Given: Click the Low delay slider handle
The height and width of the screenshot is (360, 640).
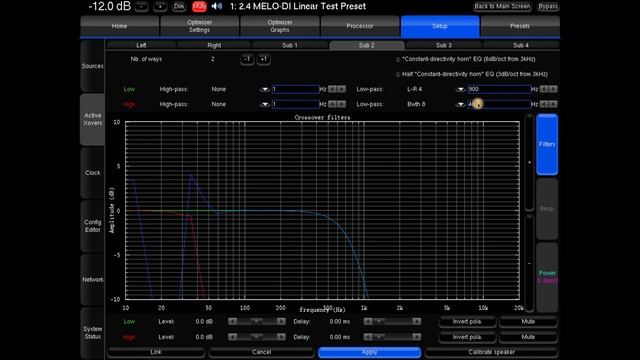Looking at the screenshot, I should pyautogui.click(x=378, y=322).
